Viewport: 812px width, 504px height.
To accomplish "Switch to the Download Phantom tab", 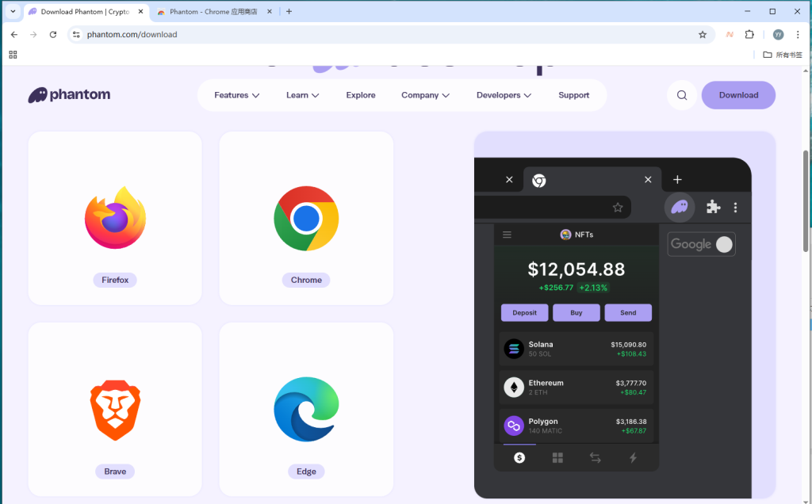I will [86, 11].
